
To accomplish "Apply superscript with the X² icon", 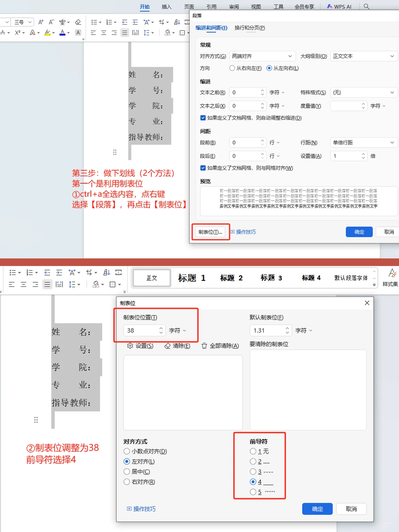I will coord(17,33).
